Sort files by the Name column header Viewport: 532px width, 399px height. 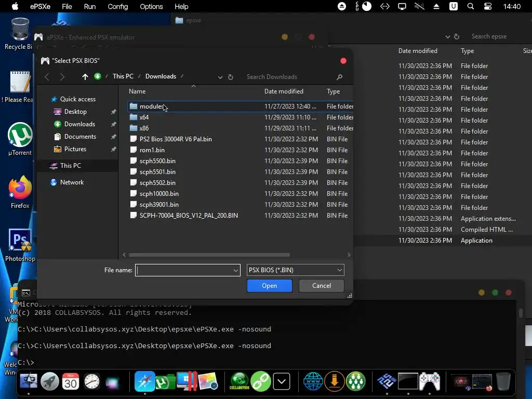[137, 91]
